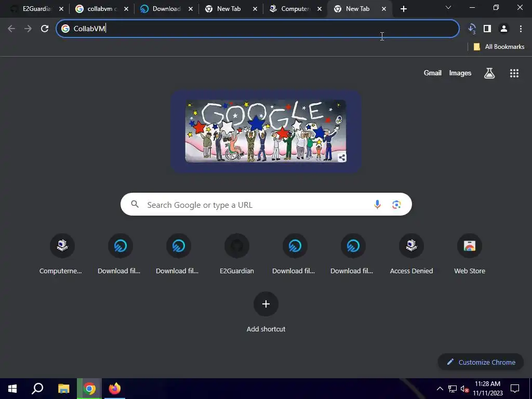Open the notification center
This screenshot has height=399, width=532.
pyautogui.click(x=515, y=389)
